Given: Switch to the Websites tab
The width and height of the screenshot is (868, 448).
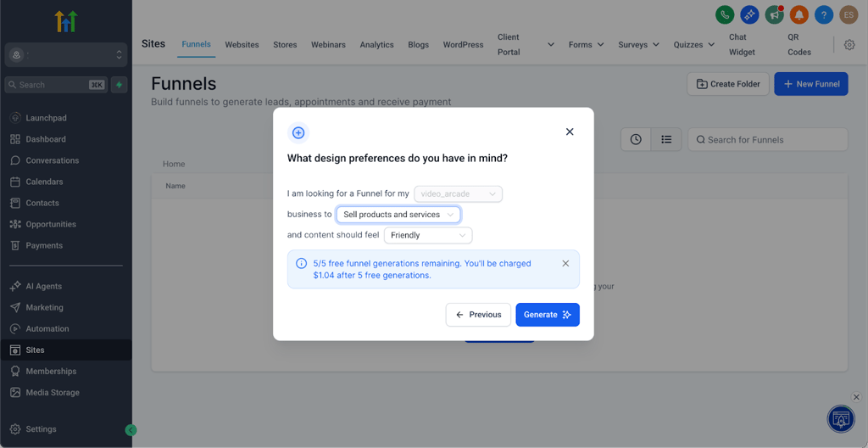Looking at the screenshot, I should [x=242, y=45].
